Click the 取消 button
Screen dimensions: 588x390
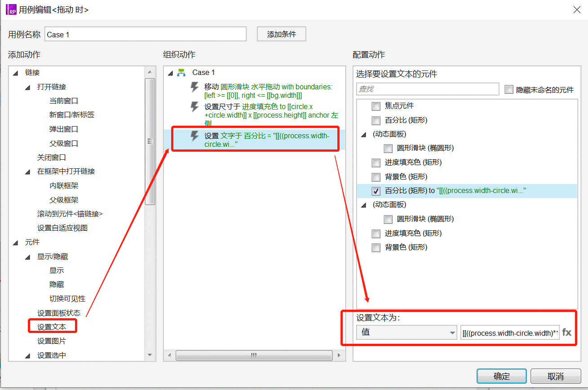(556, 376)
